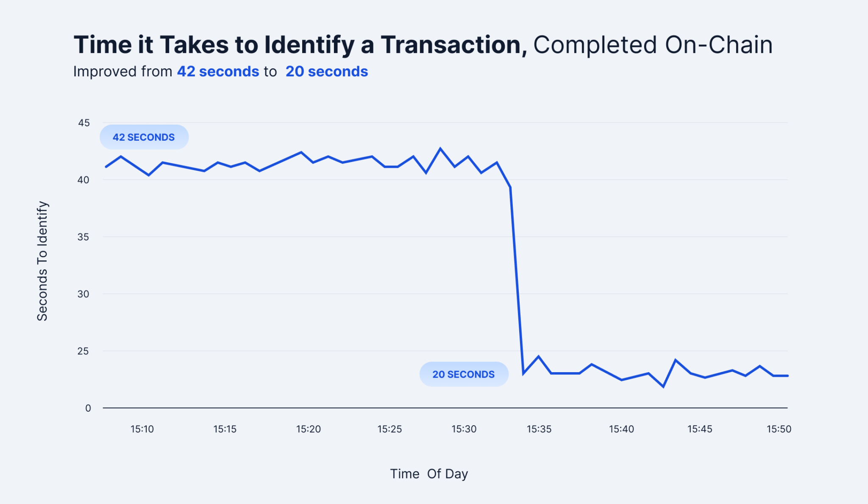This screenshot has width=868, height=504.
Task: Select the 15:25 time axis label
Action: tap(389, 429)
